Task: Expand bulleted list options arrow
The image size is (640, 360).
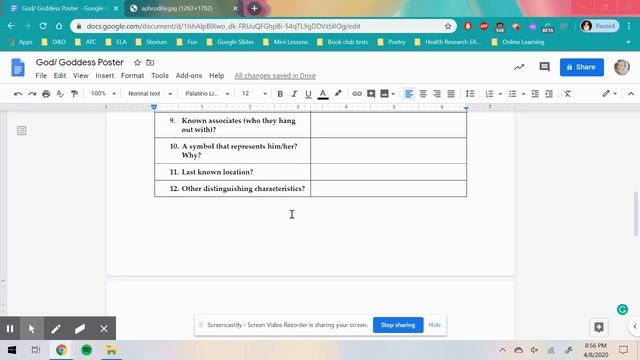Action: [x=523, y=94]
